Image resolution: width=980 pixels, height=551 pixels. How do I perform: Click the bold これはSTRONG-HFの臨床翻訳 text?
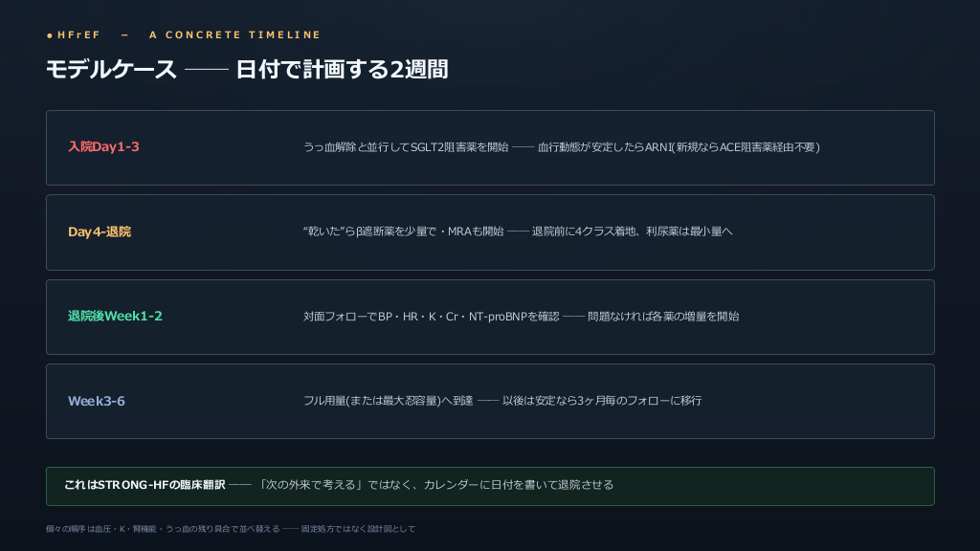(145, 485)
